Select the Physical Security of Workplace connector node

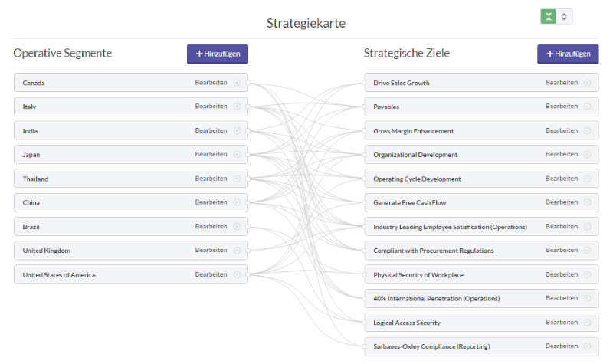pyautogui.click(x=364, y=274)
